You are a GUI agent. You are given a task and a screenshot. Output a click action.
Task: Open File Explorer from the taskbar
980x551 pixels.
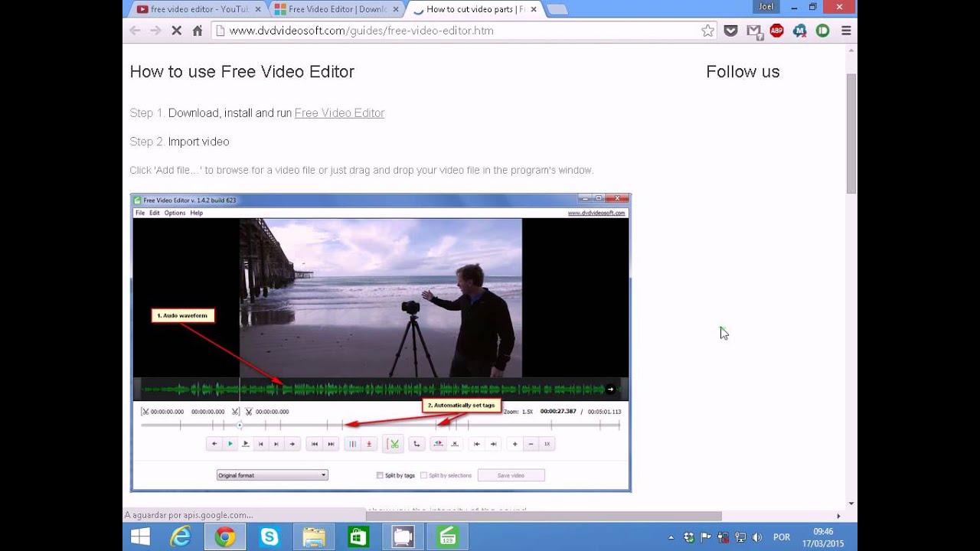(x=314, y=537)
